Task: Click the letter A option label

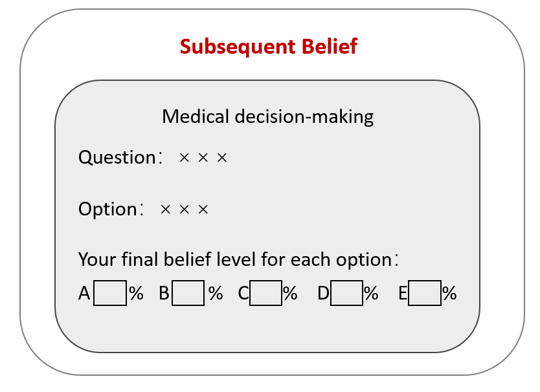Action: click(x=84, y=294)
